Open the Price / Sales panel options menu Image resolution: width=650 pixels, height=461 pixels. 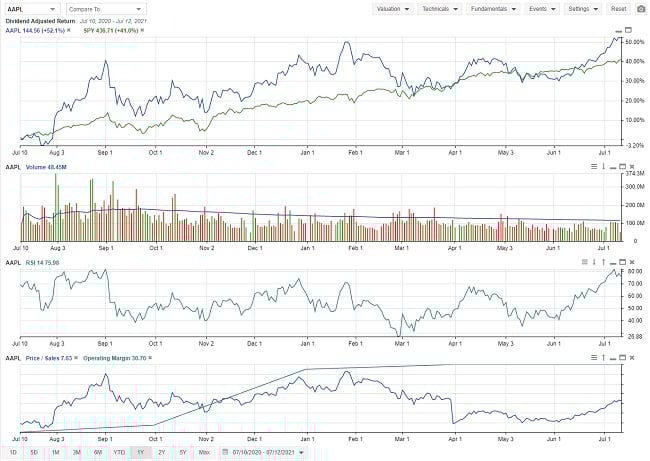pos(594,357)
